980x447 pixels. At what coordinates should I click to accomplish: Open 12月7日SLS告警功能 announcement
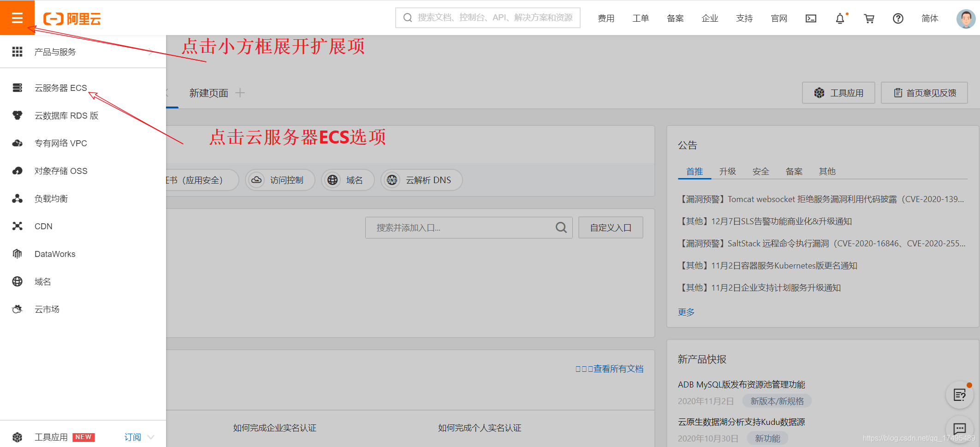pyautogui.click(x=765, y=221)
